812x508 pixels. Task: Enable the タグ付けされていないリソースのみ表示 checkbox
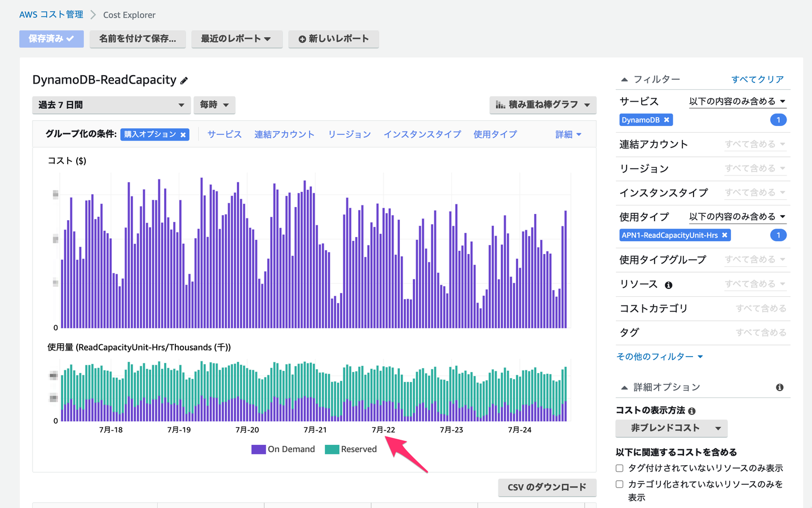(619, 468)
